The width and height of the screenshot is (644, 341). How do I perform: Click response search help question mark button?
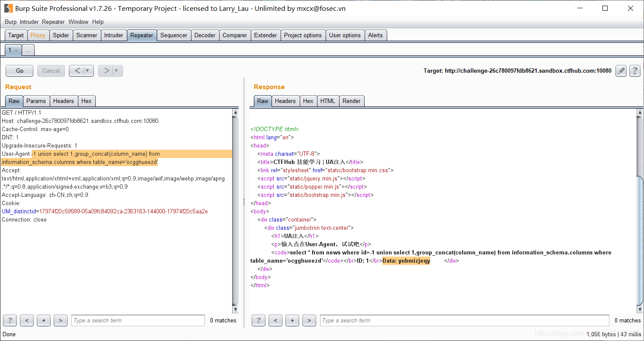[x=258, y=320]
